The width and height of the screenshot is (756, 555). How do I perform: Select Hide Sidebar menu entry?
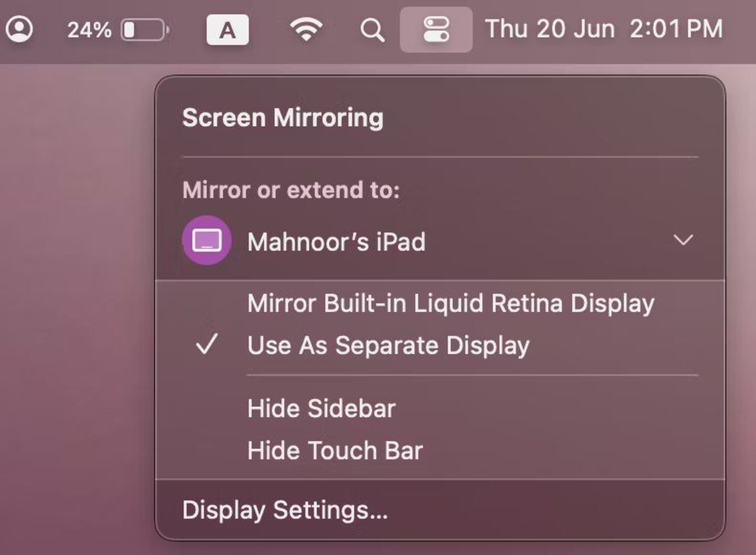coord(321,408)
